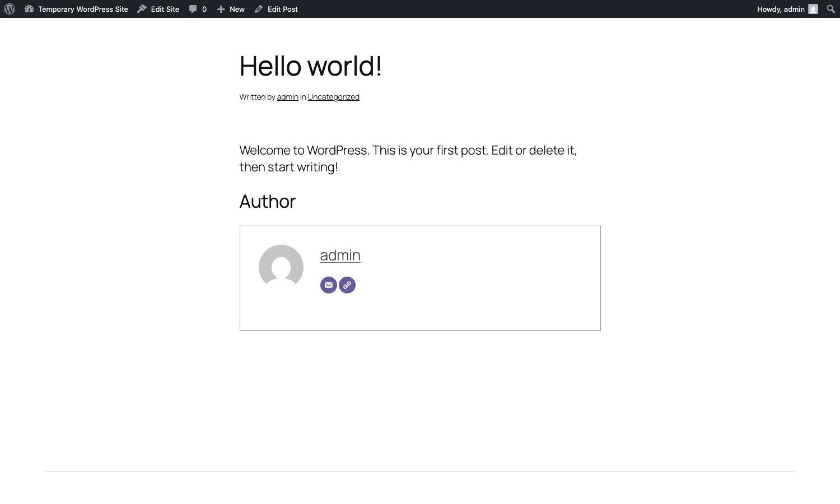Open admin link in post byline
The width and height of the screenshot is (840, 504).
[x=287, y=97]
